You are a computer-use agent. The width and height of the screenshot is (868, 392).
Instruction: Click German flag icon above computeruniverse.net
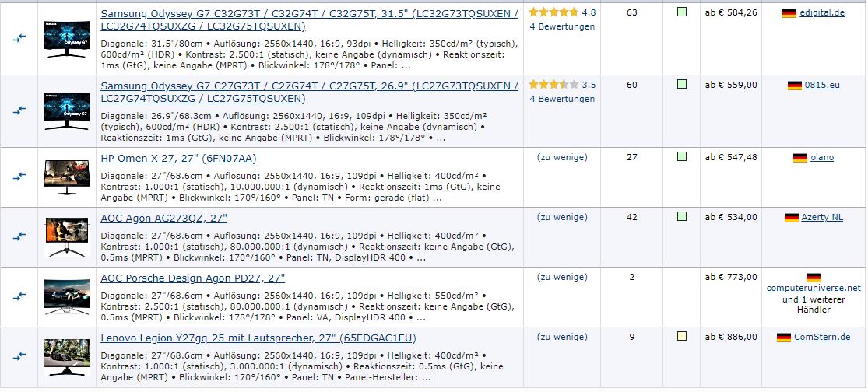coord(814,278)
